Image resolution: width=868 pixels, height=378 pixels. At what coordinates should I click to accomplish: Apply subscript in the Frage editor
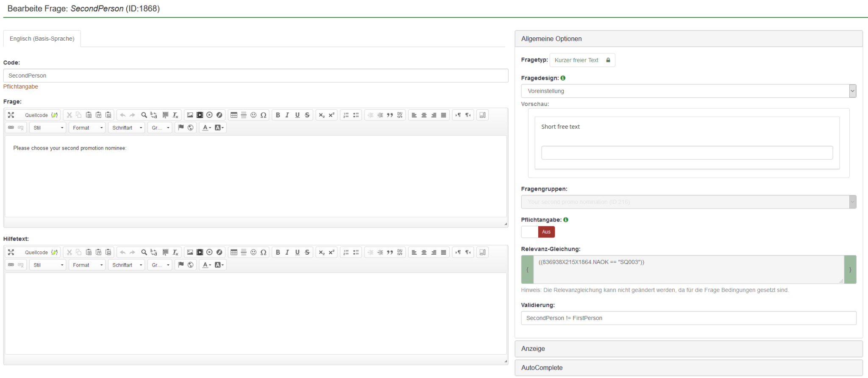point(322,115)
